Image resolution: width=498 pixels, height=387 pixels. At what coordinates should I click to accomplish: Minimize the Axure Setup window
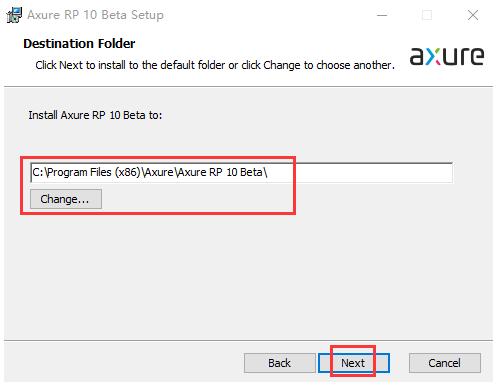click(x=382, y=15)
